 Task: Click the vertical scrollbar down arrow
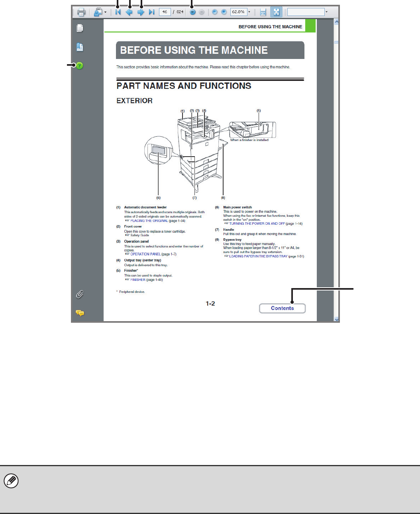point(337,319)
